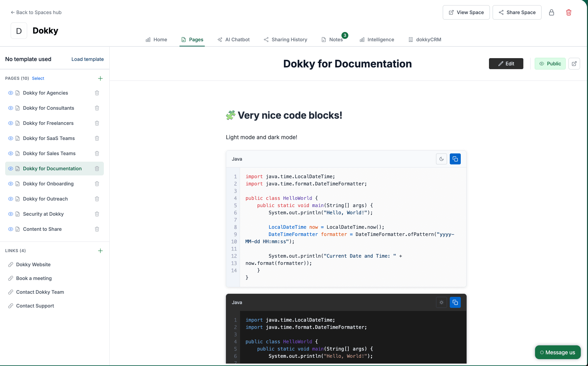588x366 pixels.
Task: Delete the Security at Dokky page
Action: coord(97,214)
